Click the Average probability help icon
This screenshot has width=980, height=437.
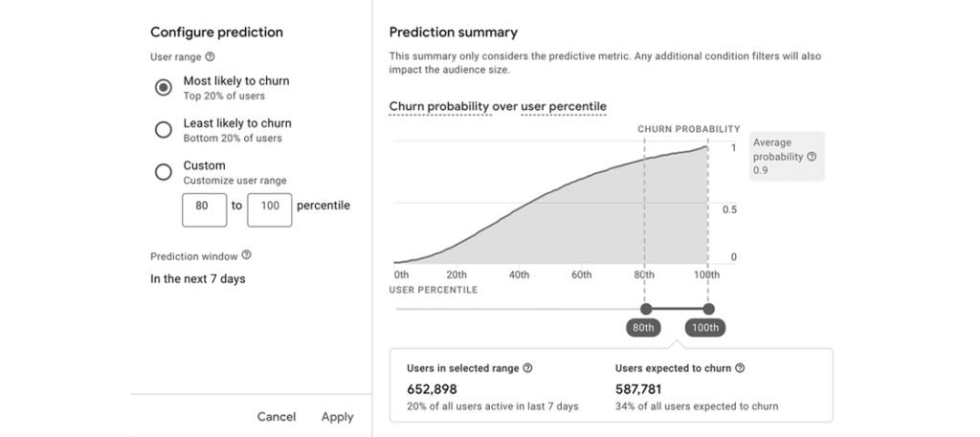813,157
